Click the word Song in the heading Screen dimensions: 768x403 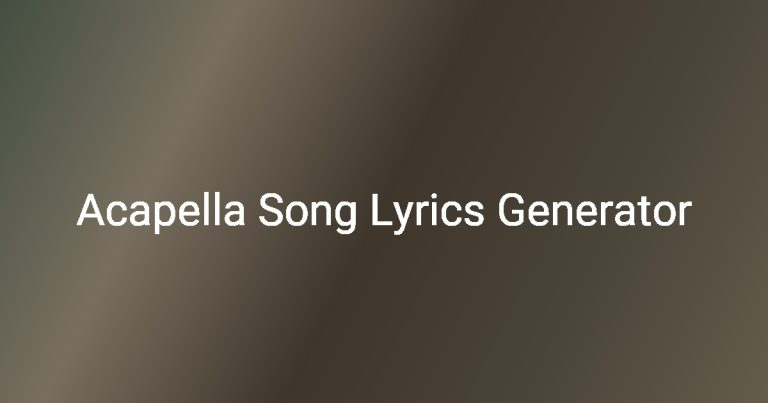308,213
